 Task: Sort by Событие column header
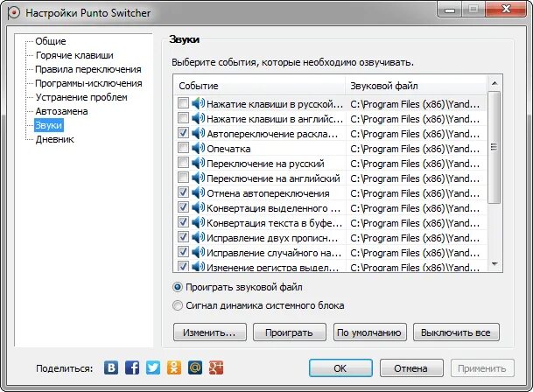click(x=260, y=86)
